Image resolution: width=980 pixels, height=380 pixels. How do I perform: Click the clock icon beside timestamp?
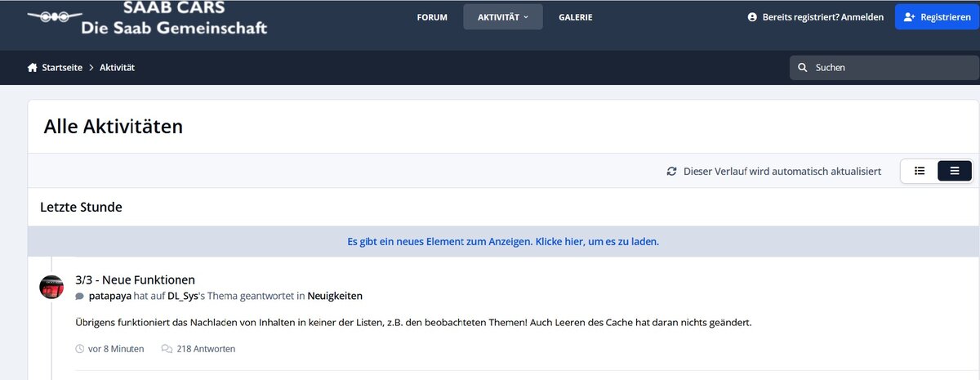pos(80,349)
